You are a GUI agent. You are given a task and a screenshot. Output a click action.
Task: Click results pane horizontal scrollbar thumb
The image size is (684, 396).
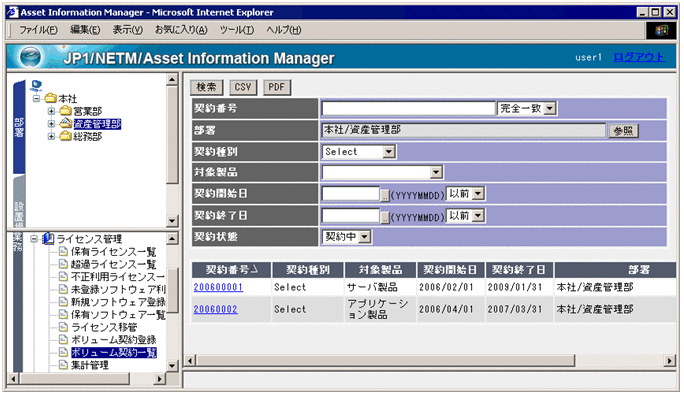385,361
